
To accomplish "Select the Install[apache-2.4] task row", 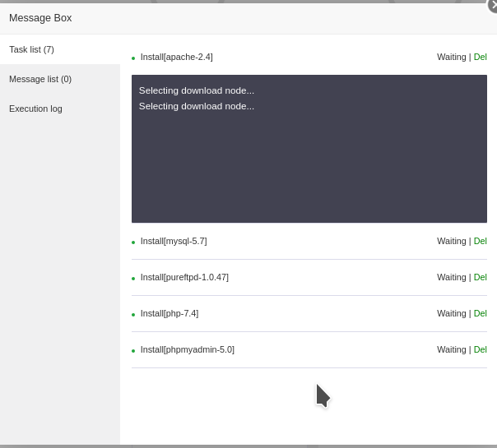I will [309, 57].
